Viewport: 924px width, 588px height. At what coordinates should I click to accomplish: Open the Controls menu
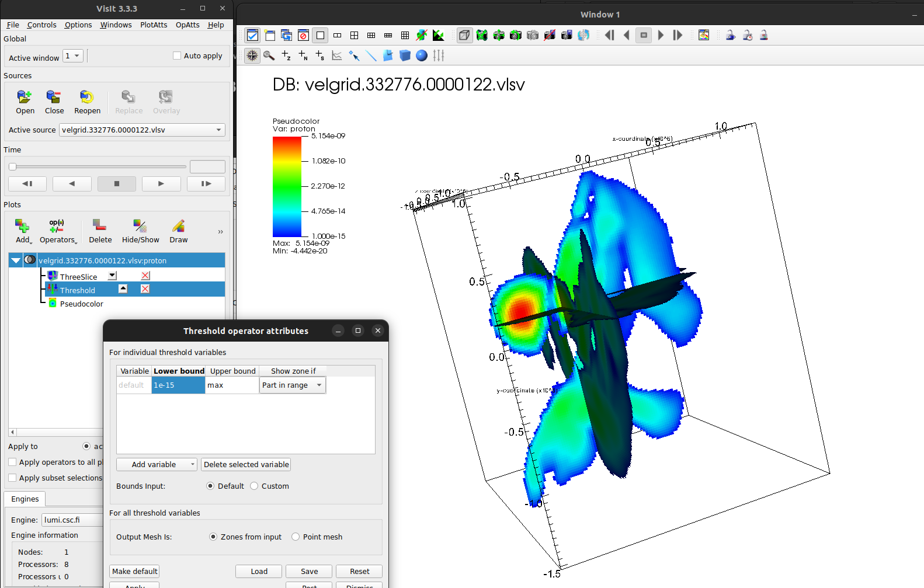[41, 25]
